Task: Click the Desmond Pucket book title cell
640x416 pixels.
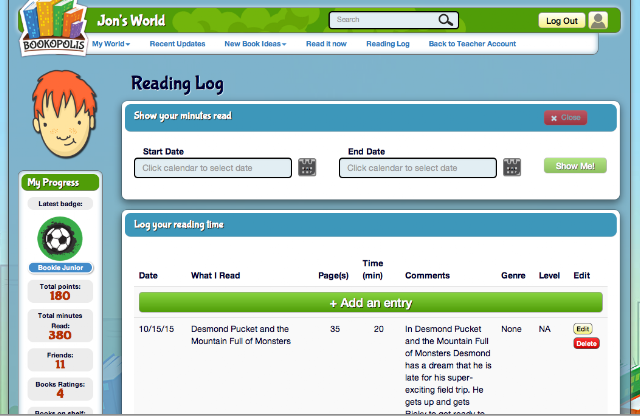Action: [241, 335]
